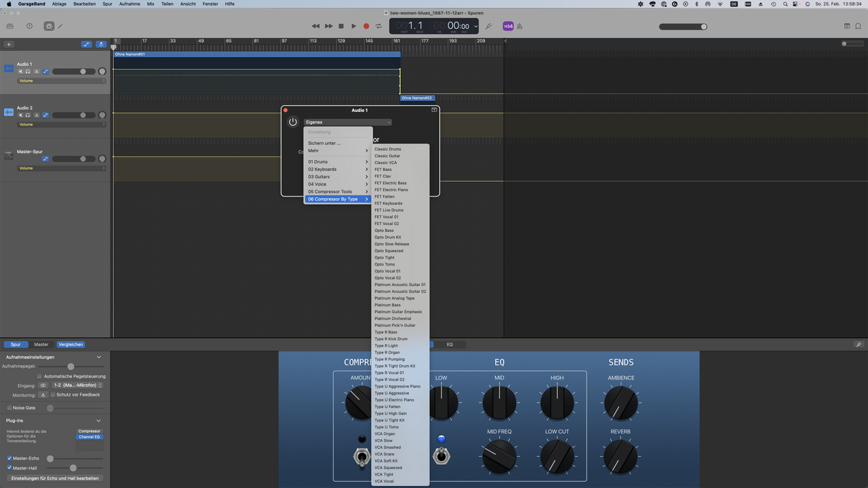Toggle automation button on Audio 1 track

(x=45, y=71)
